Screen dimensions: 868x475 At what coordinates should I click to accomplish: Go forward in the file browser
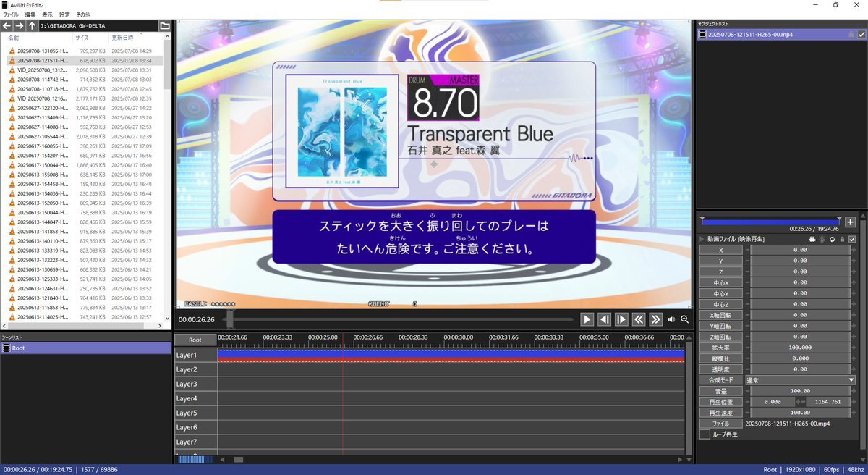tap(20, 26)
